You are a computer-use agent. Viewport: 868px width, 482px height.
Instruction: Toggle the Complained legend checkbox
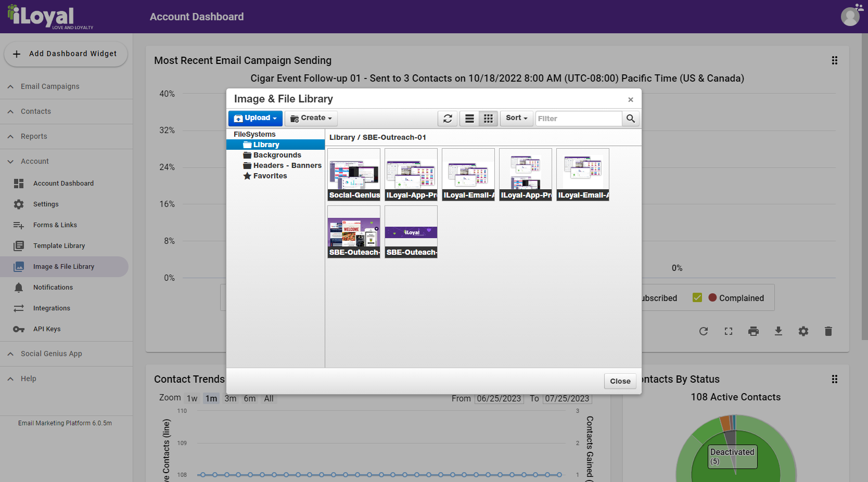[x=697, y=297]
